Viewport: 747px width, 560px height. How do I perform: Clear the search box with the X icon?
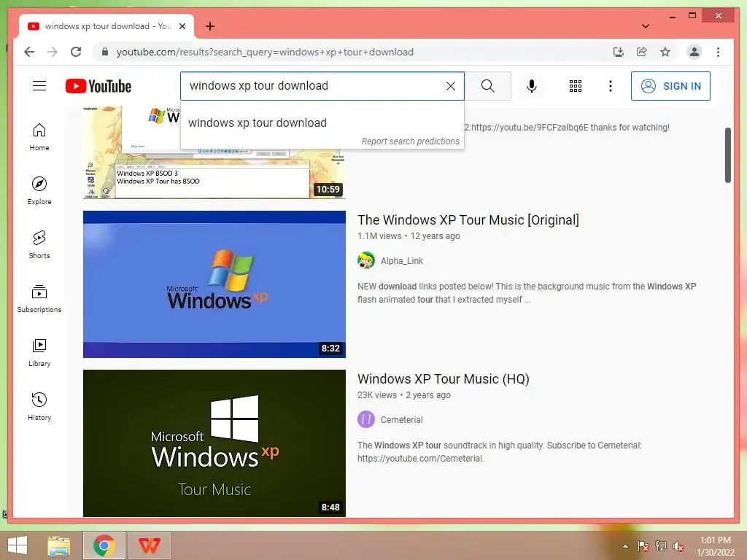point(450,86)
